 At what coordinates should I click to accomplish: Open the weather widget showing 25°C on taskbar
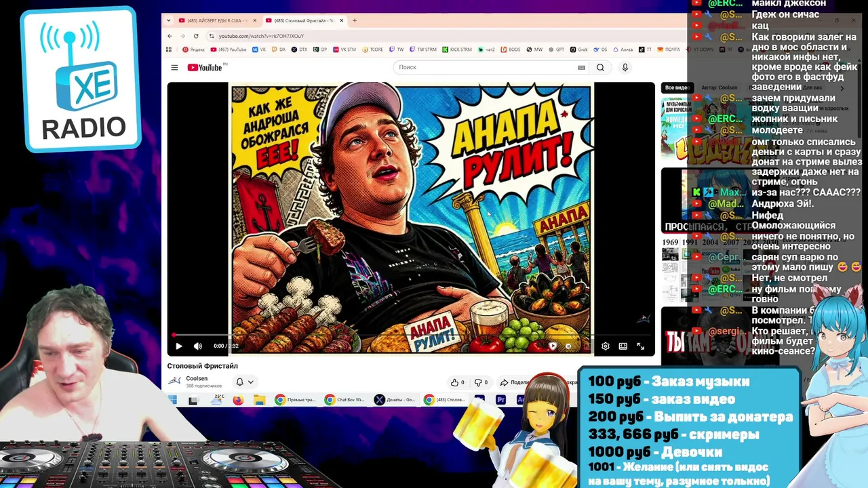tap(218, 400)
